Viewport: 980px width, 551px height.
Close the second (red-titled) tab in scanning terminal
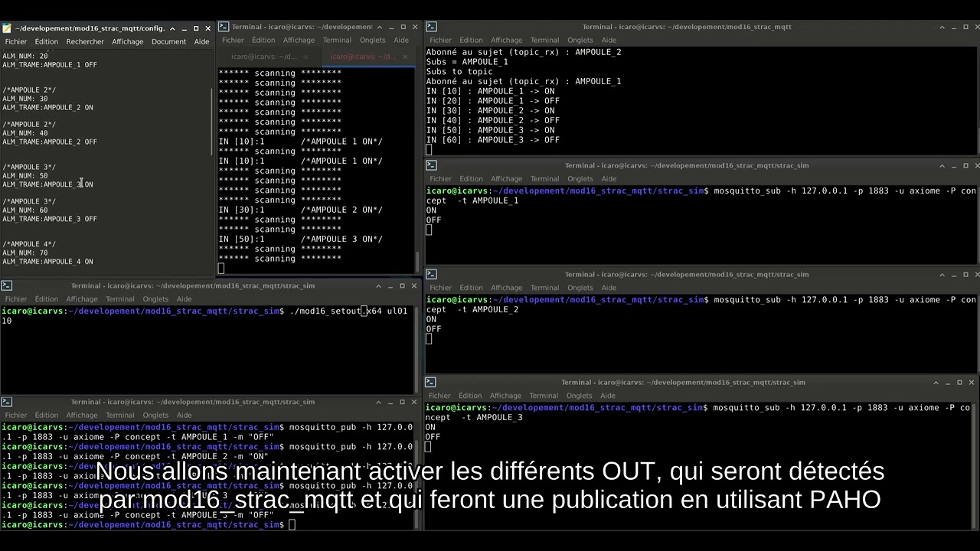point(405,57)
